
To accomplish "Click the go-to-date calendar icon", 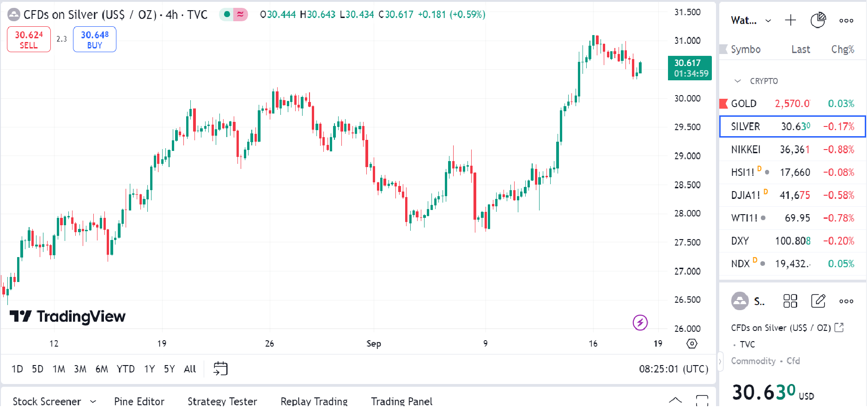I will pos(220,368).
